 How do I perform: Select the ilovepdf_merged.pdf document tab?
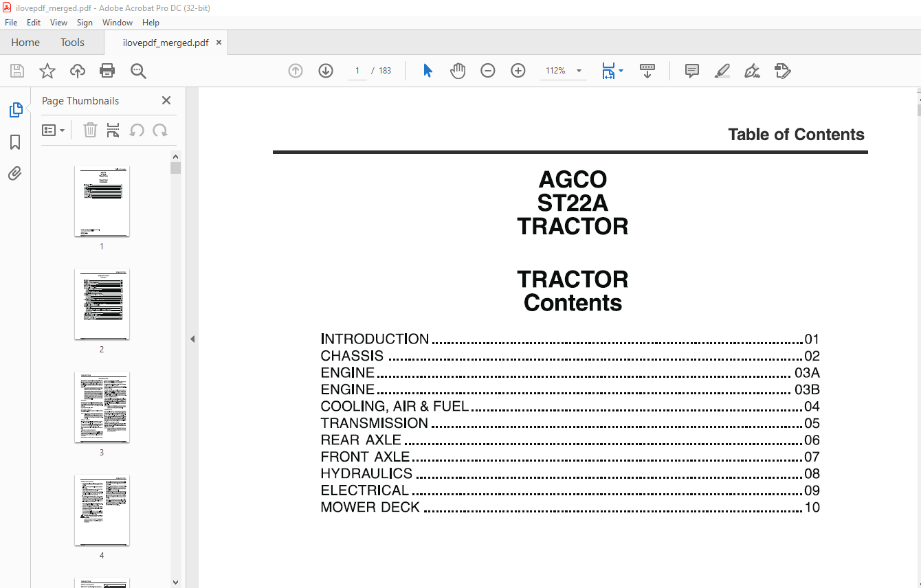coord(166,43)
